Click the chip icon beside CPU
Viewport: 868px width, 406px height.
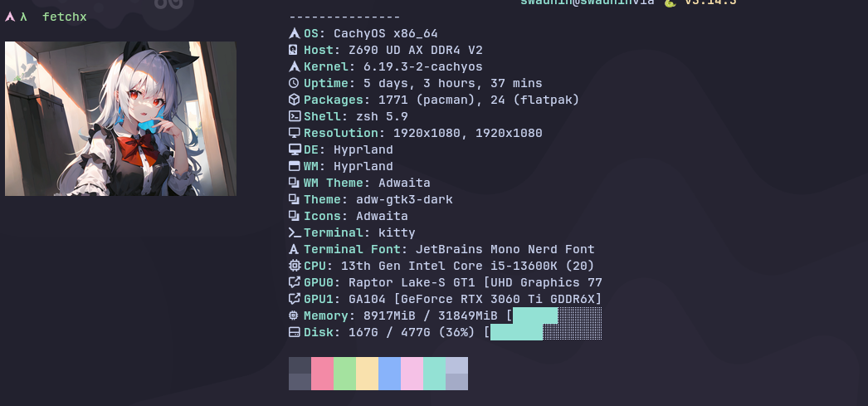(295, 266)
